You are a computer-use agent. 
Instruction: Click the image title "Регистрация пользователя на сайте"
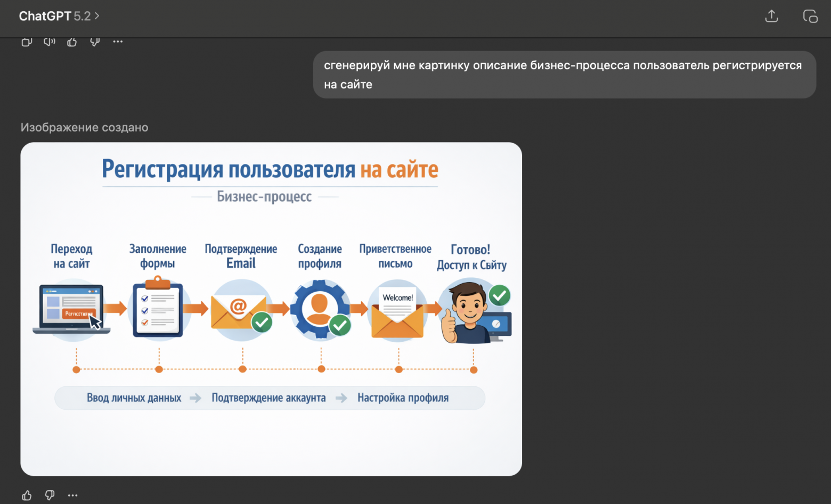point(270,169)
